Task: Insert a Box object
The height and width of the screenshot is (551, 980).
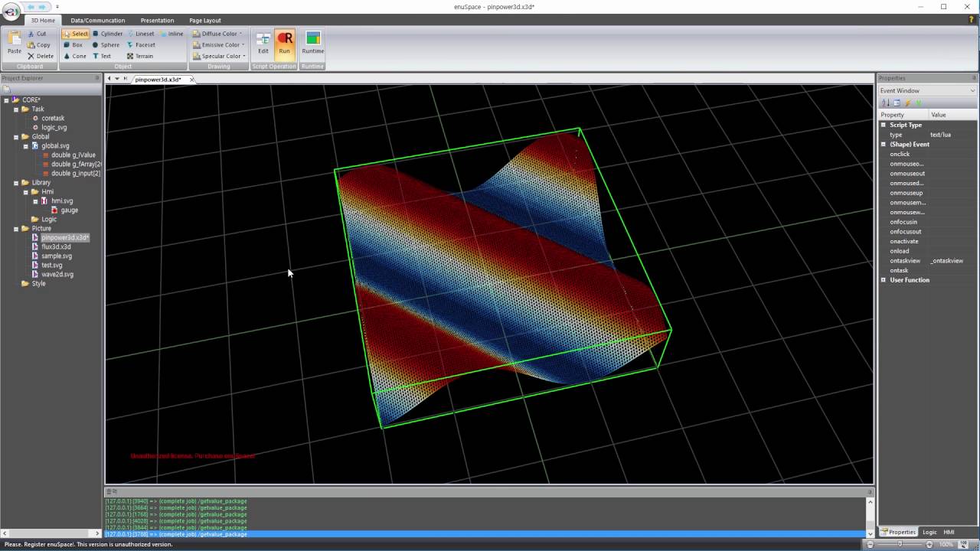Action: pos(73,44)
